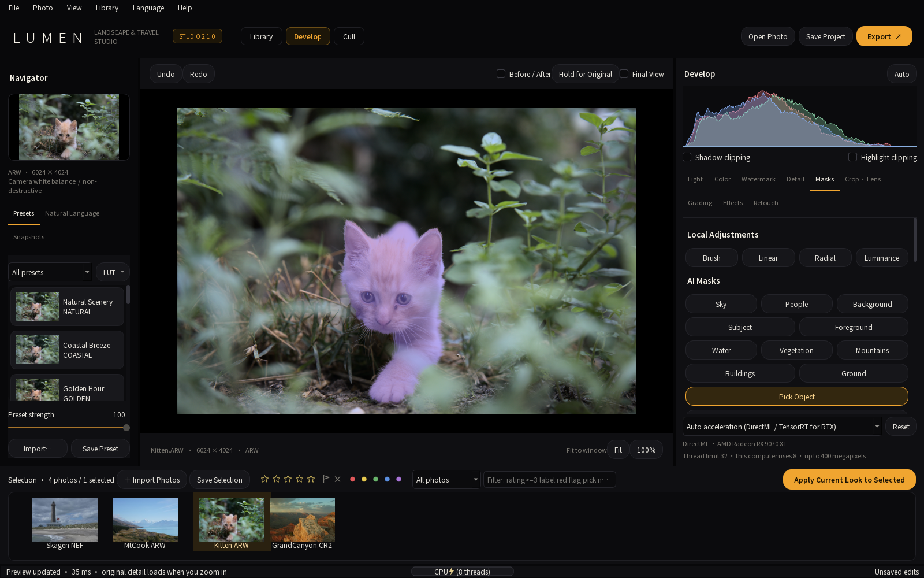Apply the red color label
The height and width of the screenshot is (578, 924).
click(x=352, y=479)
